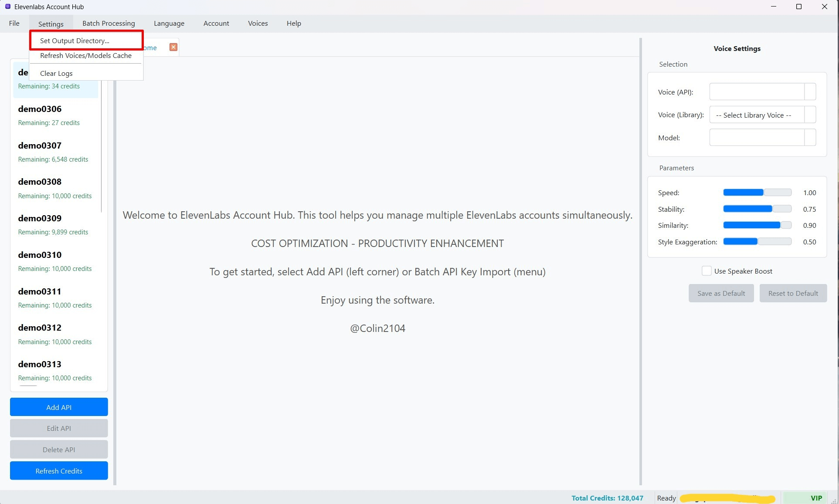The width and height of the screenshot is (839, 504).
Task: Select the demo0306 account
Action: (x=56, y=115)
